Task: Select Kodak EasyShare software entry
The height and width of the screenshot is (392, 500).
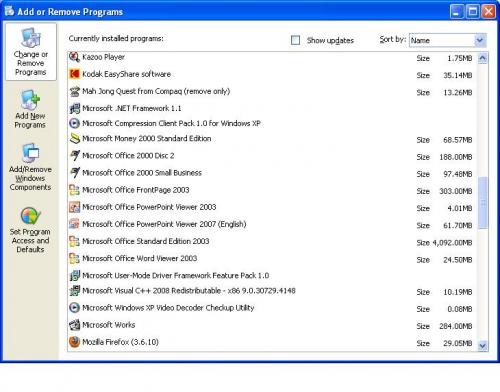Action: (126, 74)
